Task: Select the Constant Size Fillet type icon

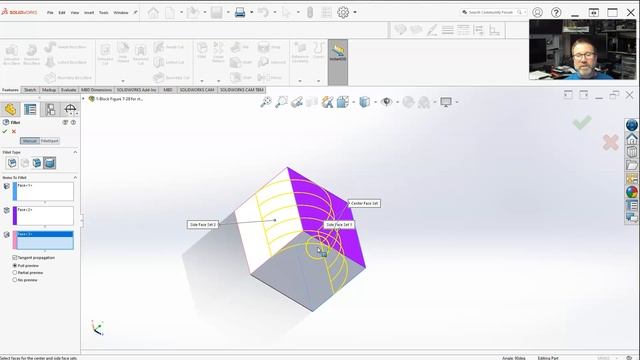Action: (12, 163)
